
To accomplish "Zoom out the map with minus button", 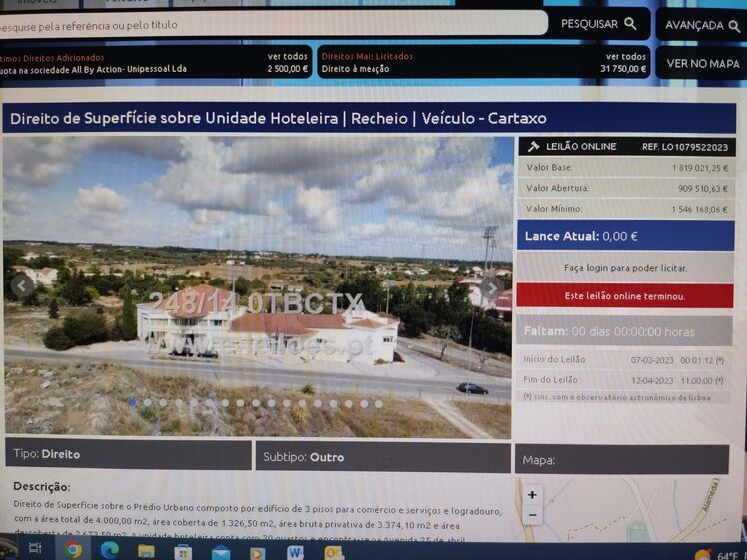I will tap(532, 515).
